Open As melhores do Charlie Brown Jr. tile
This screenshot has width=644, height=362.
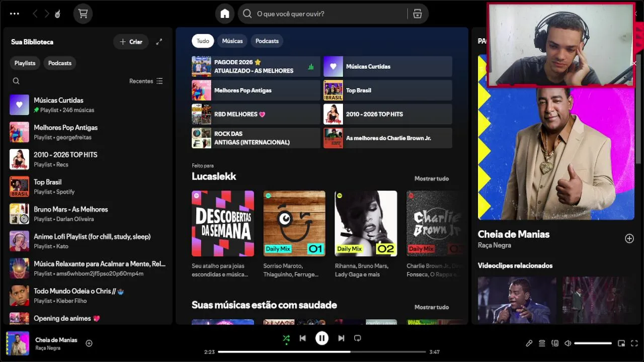coord(387,138)
